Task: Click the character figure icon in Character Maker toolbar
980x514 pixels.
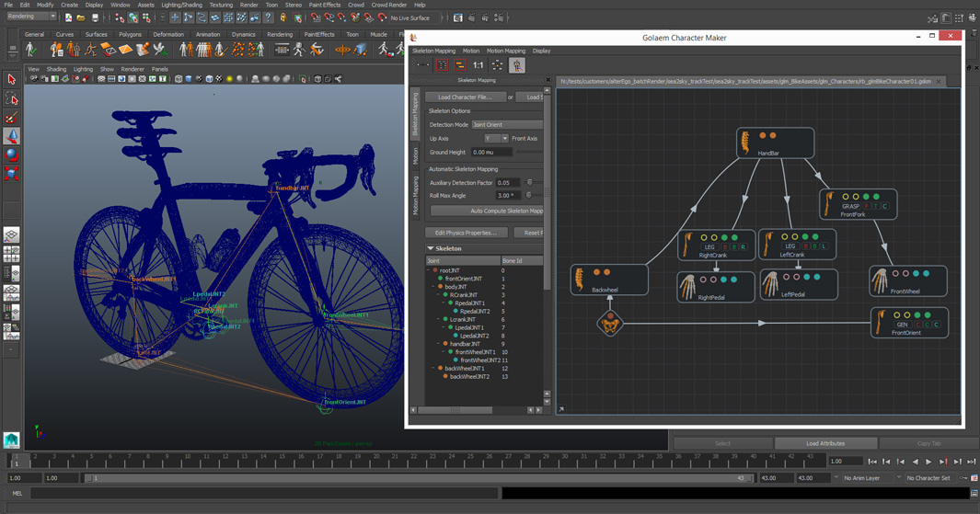Action: click(517, 65)
